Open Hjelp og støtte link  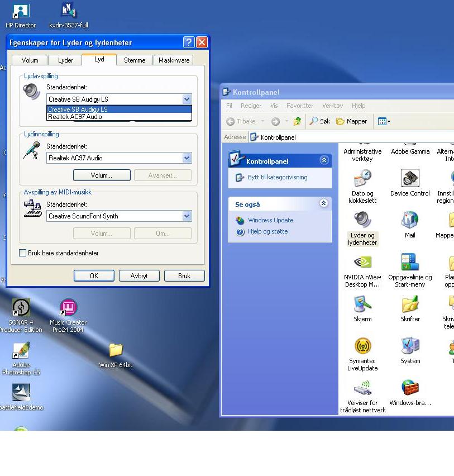[x=267, y=231]
